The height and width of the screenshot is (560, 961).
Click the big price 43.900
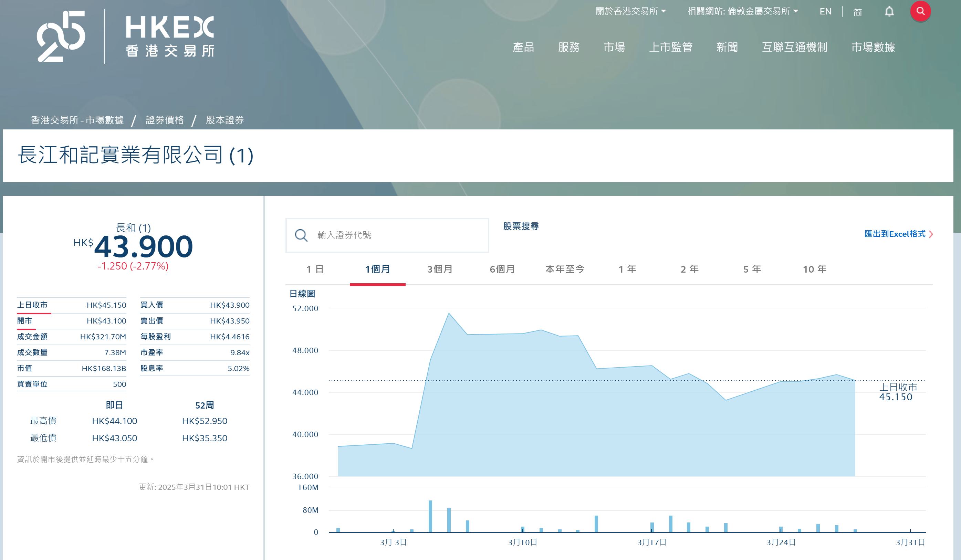tap(143, 246)
